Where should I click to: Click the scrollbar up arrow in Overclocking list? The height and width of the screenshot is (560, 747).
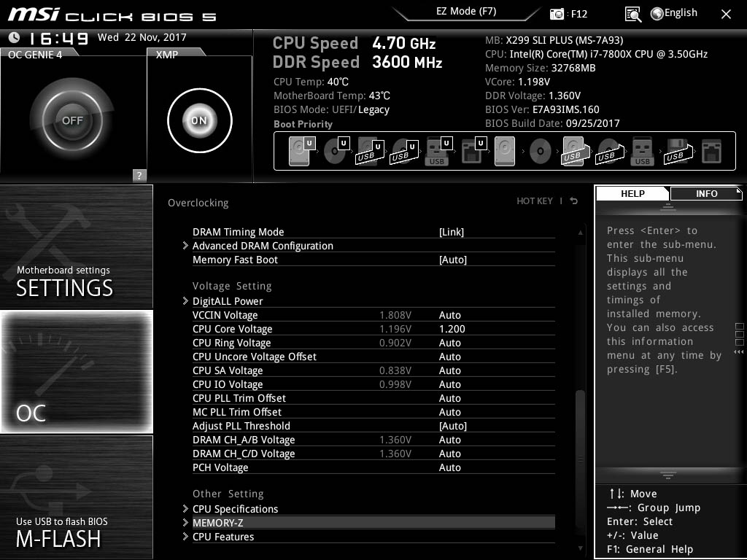pyautogui.click(x=580, y=233)
